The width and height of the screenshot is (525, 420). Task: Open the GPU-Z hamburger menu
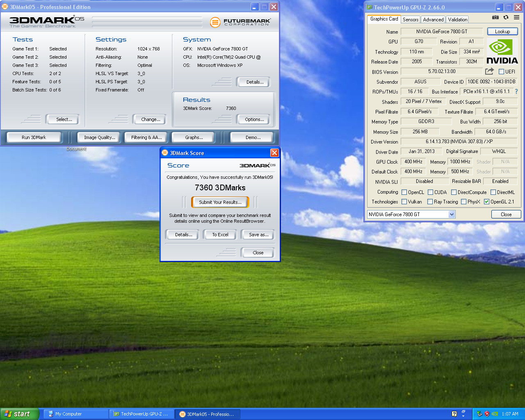[516, 17]
